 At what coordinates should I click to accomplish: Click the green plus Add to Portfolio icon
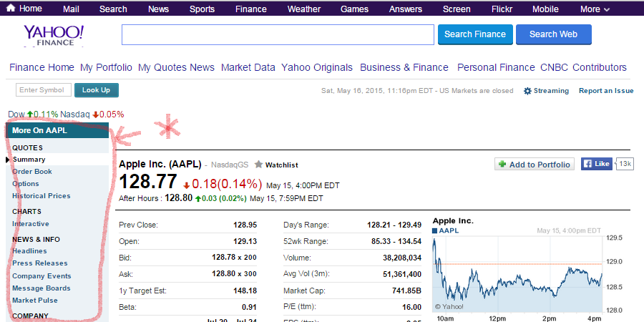tap(502, 165)
